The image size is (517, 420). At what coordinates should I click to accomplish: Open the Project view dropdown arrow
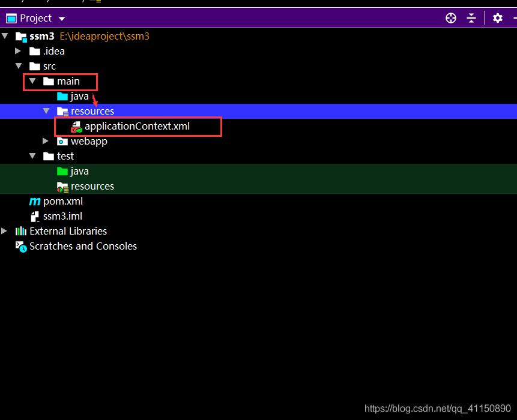[62, 19]
